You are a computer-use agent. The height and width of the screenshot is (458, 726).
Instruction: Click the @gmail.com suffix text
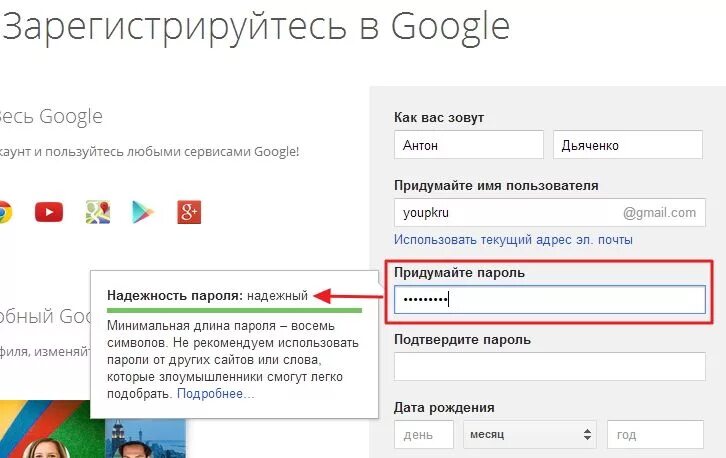[x=659, y=213]
